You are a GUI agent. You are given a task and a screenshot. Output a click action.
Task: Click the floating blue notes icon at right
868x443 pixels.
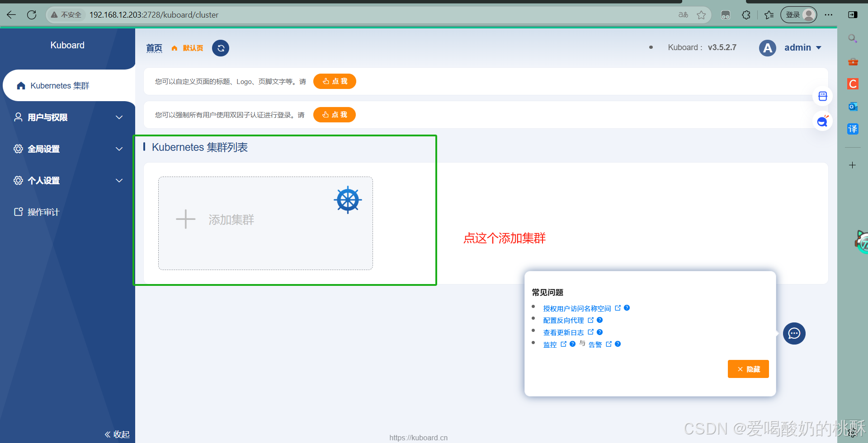(823, 96)
